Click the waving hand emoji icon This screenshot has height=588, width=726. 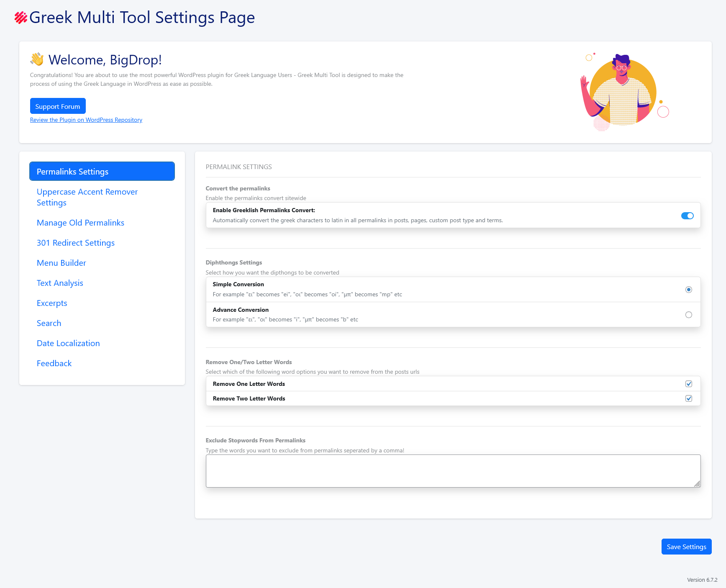37,59
